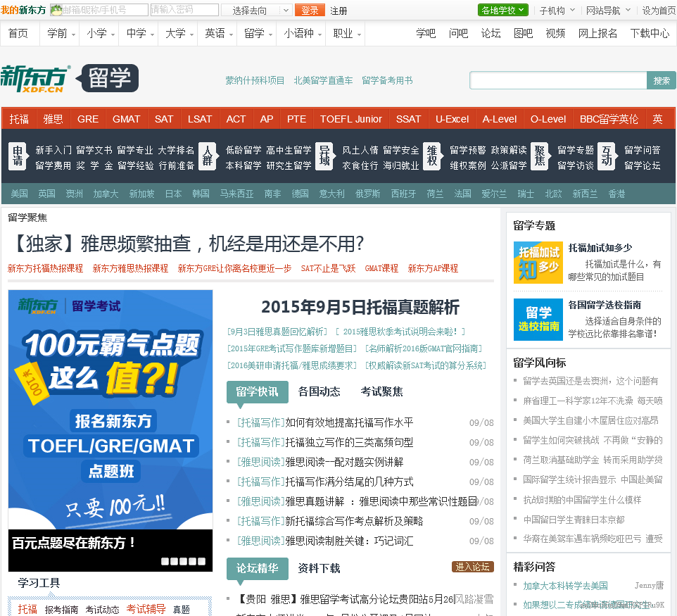This screenshot has width=677, height=616.
Task: Open the 雅思 exam tab
Action: (x=53, y=119)
